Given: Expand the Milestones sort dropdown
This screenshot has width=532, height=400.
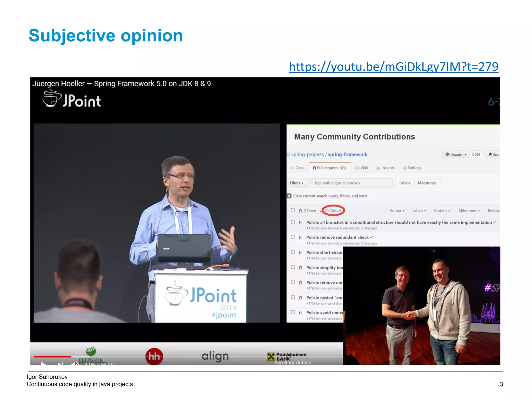Looking at the screenshot, I should [x=469, y=211].
